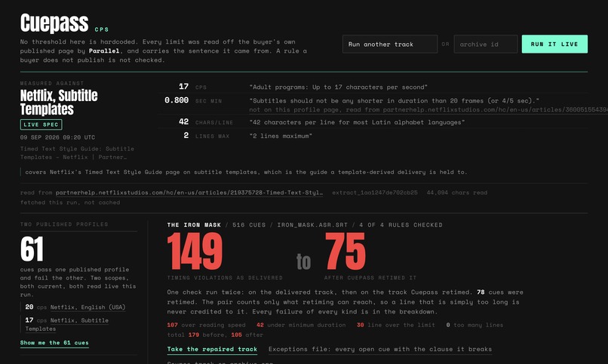Click the bold 'Parallel' word in intro
Viewport: 608px width, 364px height.
104,50
